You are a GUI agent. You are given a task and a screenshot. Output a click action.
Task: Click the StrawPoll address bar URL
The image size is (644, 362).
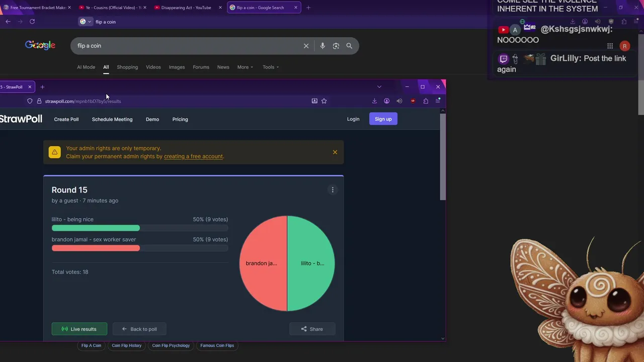[x=83, y=101]
